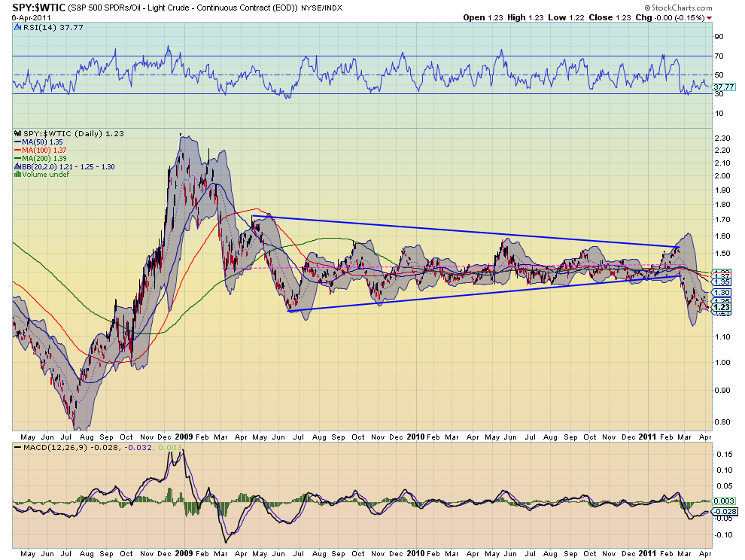Click the SPY:$WTIC ticker title
Image resolution: width=745 pixels, height=560 pixels.
[39, 8]
